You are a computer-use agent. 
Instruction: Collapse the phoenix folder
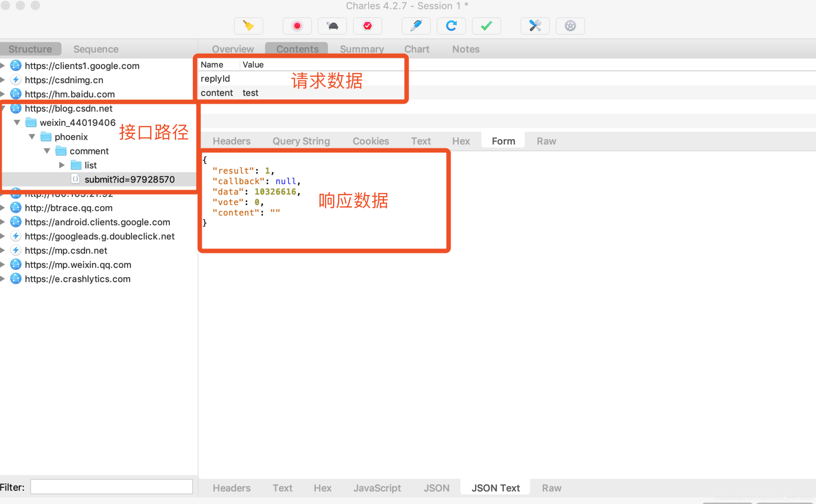pyautogui.click(x=32, y=137)
